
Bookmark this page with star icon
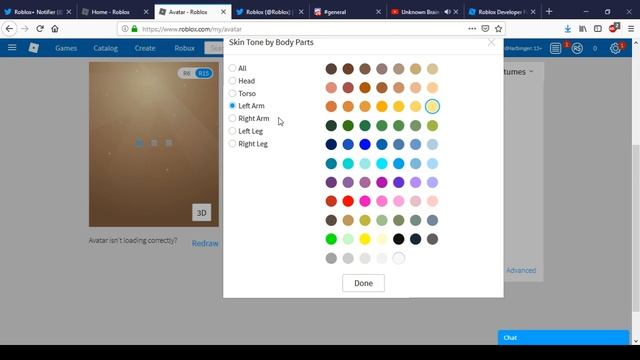498,29
